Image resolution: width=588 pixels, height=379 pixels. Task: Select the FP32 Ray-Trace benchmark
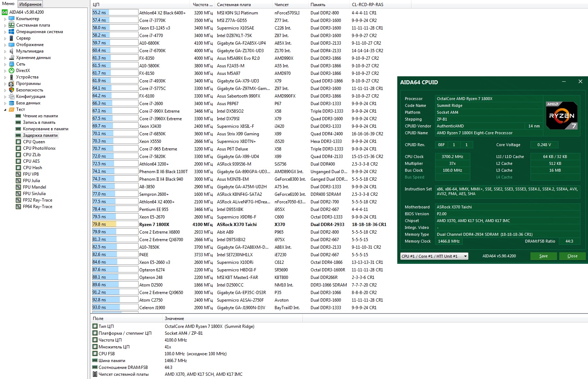pos(37,200)
